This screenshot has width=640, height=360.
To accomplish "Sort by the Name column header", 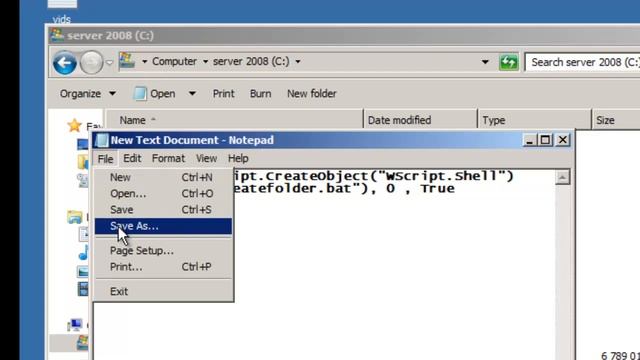I will [x=234, y=120].
